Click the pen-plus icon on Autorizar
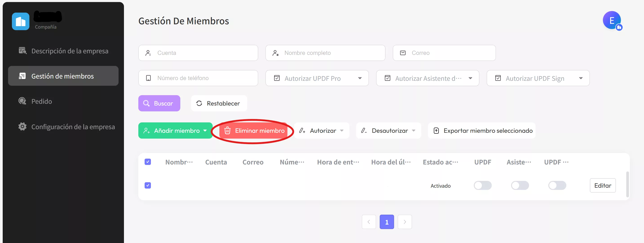Viewport: 644px width, 243px height. pyautogui.click(x=302, y=130)
